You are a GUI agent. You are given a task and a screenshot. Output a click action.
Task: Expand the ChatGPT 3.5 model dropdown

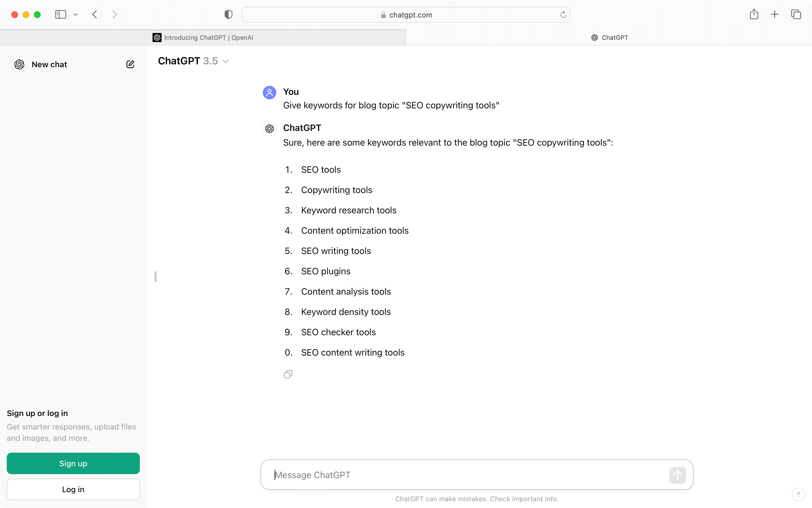click(194, 61)
